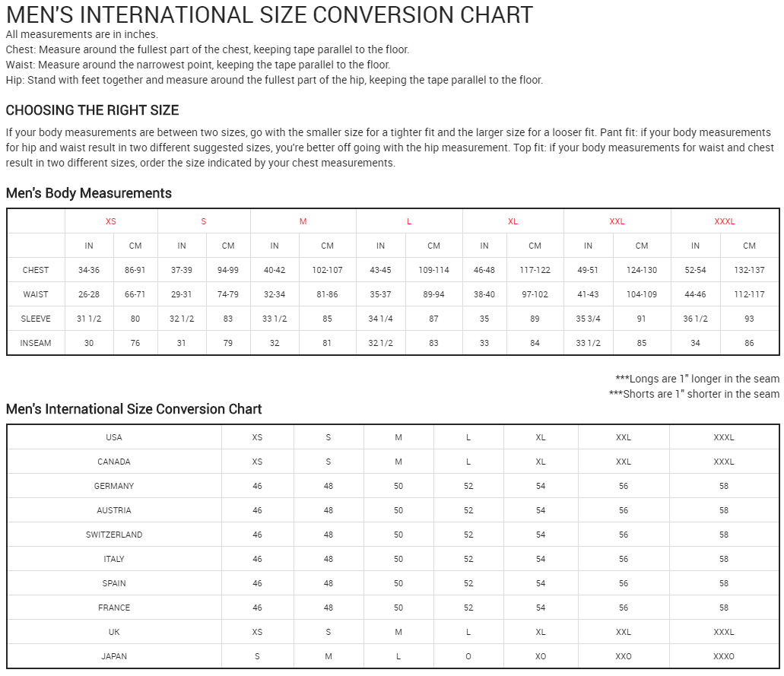784x676 pixels.
Task: Click the INSEAM row label
Action: point(36,343)
